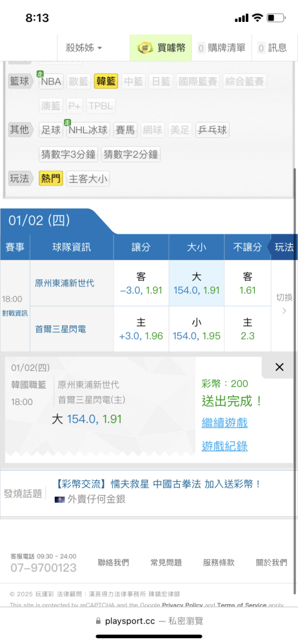Choose the 主客大小 play type
This screenshot has height=644, width=298.
(x=88, y=178)
